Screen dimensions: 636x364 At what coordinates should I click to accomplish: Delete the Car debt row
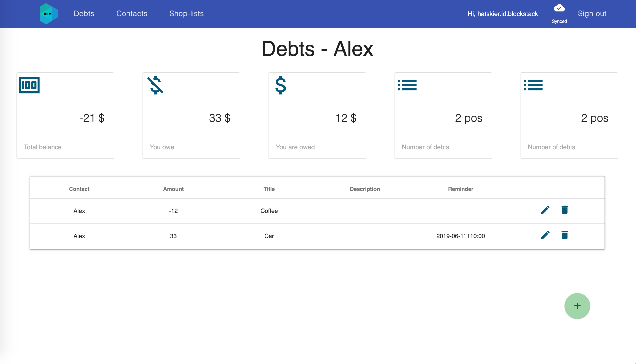click(565, 235)
